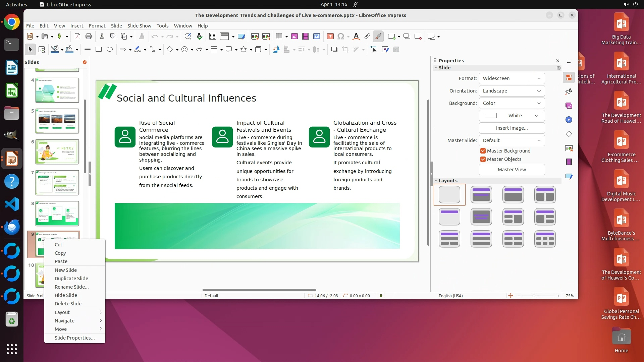
Task: Click the Insert Special Character omega icon
Action: click(341, 37)
